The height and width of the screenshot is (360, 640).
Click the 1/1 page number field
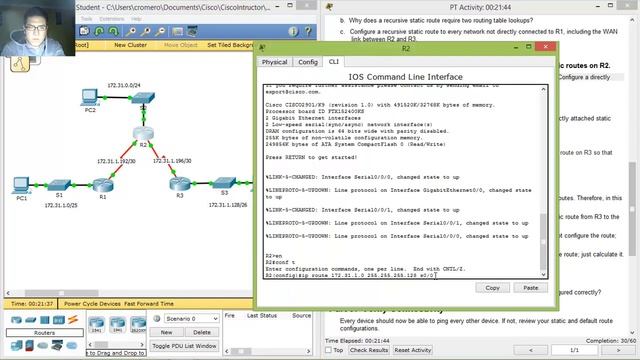click(574, 350)
